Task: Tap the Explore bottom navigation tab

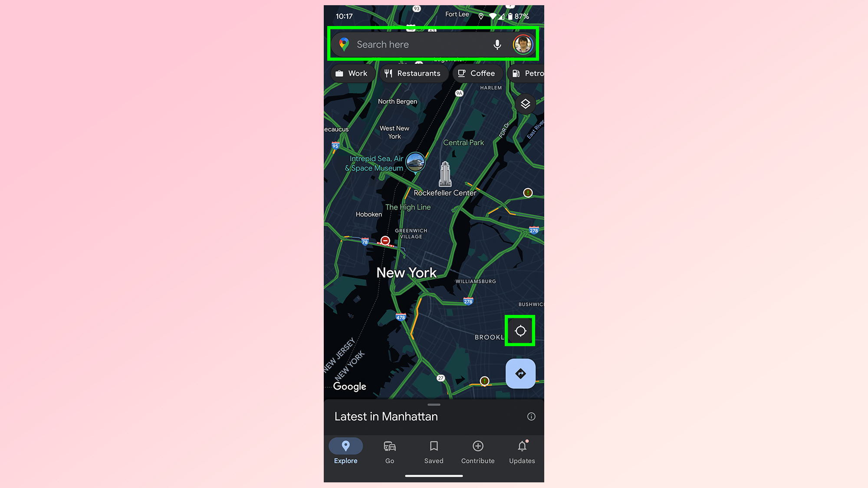Action: coord(345,452)
